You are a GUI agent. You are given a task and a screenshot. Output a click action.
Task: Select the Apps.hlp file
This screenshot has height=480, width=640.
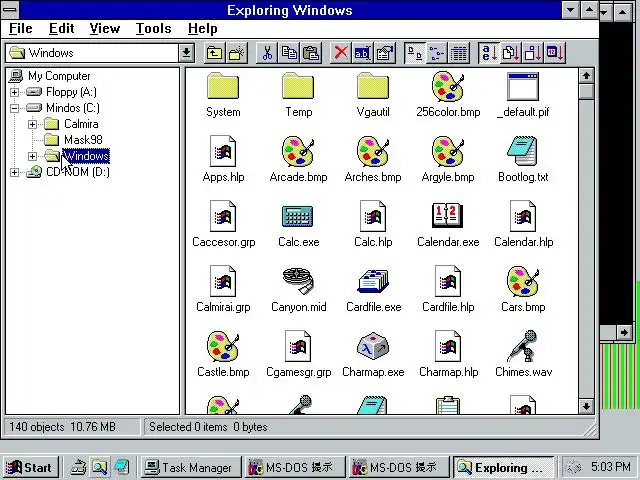pos(223,160)
